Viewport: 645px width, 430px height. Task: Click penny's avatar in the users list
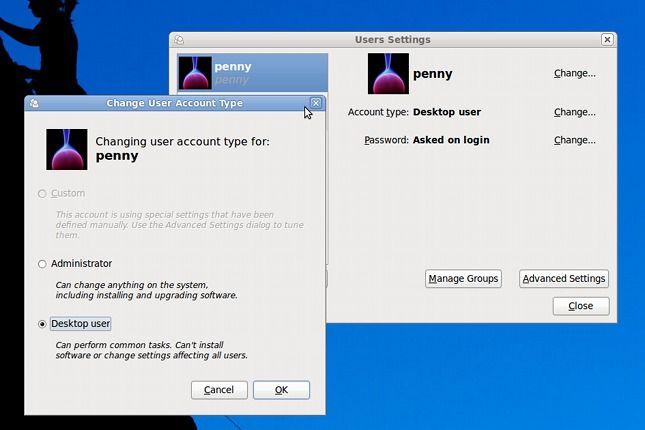click(x=195, y=73)
